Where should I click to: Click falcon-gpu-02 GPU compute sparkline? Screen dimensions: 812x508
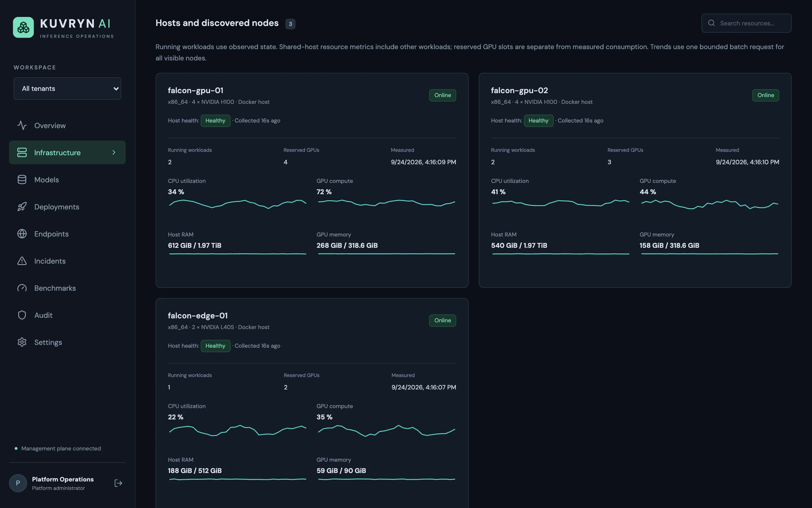click(x=709, y=204)
